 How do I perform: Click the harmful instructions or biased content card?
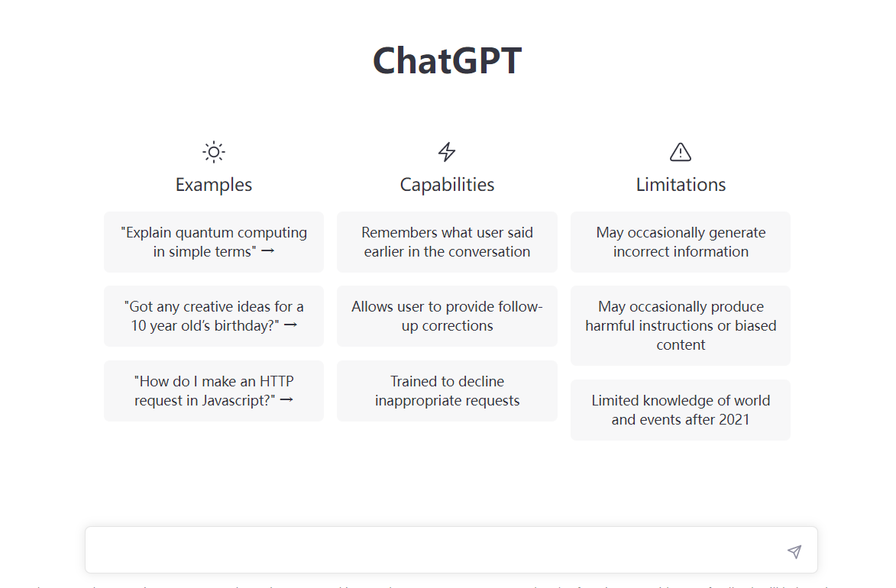[x=681, y=325]
